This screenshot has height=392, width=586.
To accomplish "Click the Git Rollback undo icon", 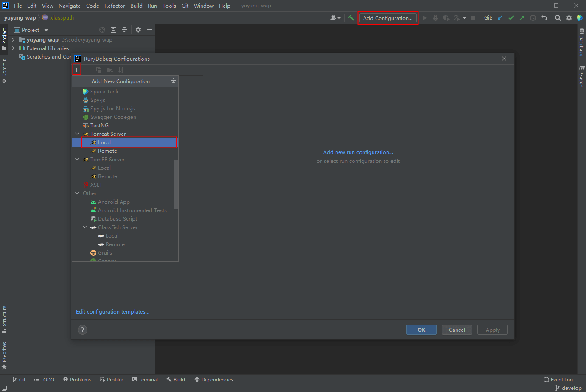I will point(544,18).
